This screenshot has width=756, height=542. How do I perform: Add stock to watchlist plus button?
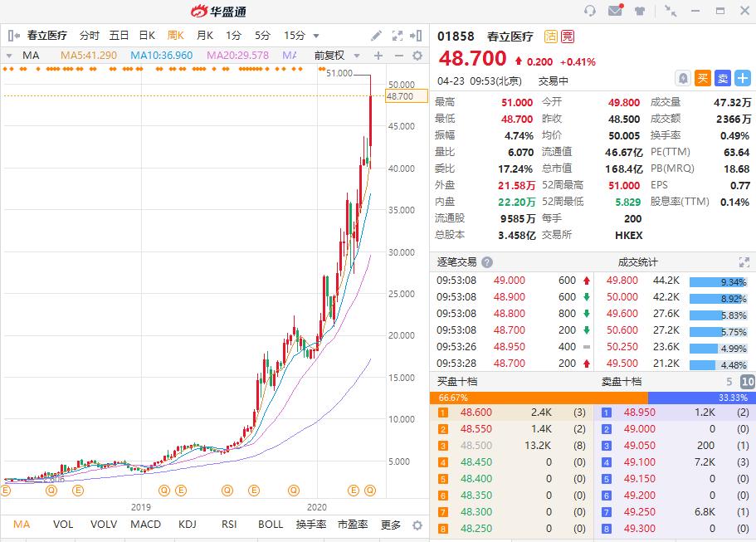pyautogui.click(x=743, y=78)
